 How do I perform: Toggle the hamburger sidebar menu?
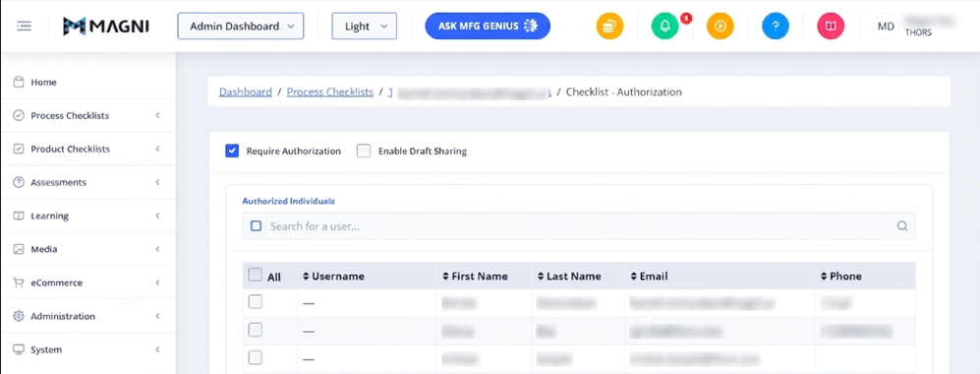click(x=24, y=27)
